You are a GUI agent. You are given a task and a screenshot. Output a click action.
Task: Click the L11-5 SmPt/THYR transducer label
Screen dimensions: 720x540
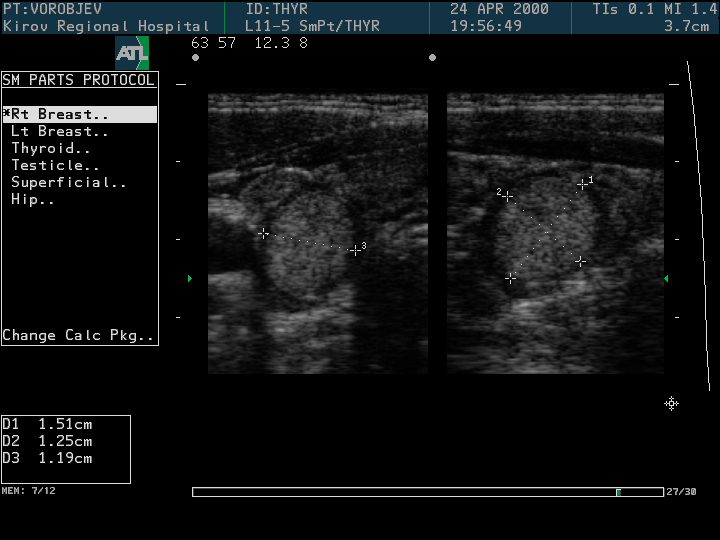pos(312,26)
